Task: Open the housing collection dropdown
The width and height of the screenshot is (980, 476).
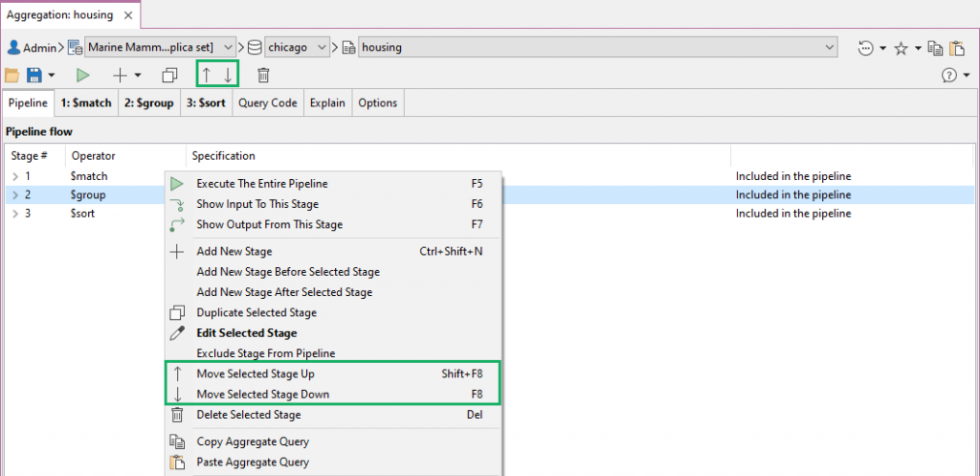Action: pyautogui.click(x=829, y=47)
